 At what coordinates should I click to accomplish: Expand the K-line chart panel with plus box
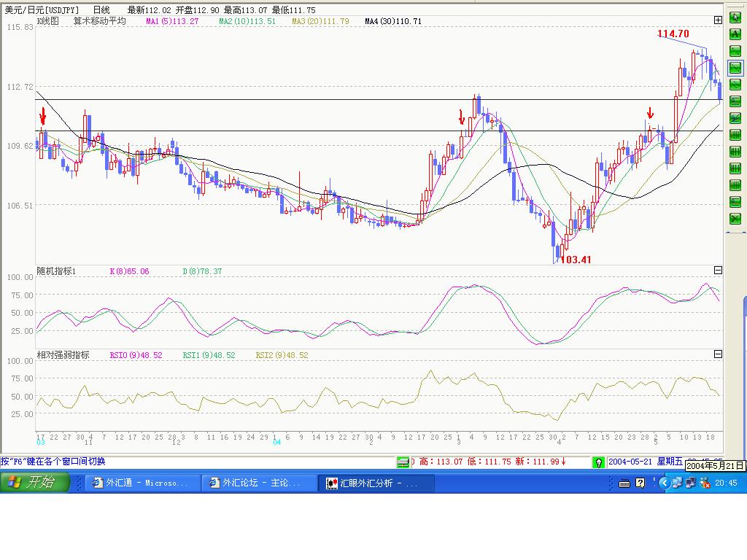coord(718,20)
